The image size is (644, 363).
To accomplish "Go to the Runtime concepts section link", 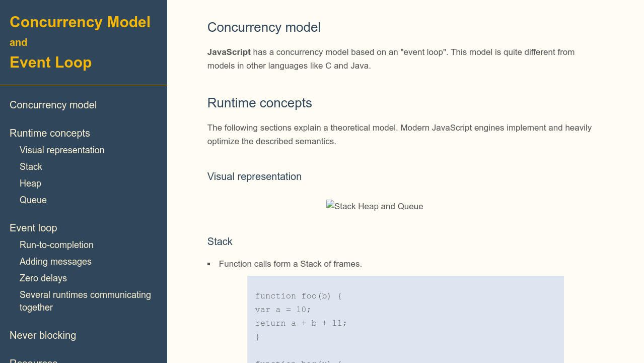I will 50,133.
